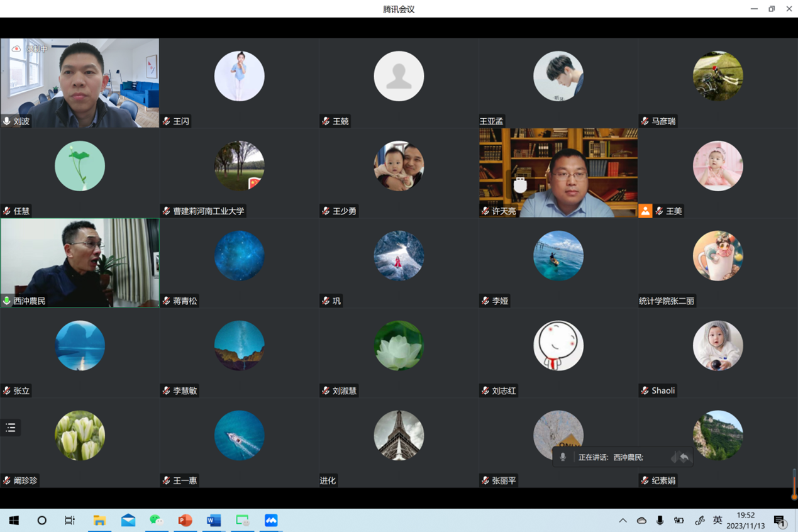798x532 pixels.
Task: Click the name label 曹建莉河南工业大学
Action: click(x=208, y=211)
